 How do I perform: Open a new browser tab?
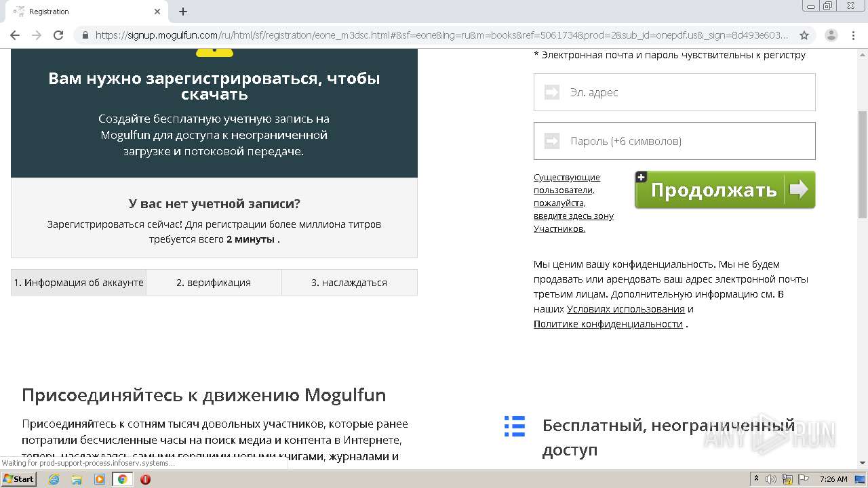[x=183, y=12]
